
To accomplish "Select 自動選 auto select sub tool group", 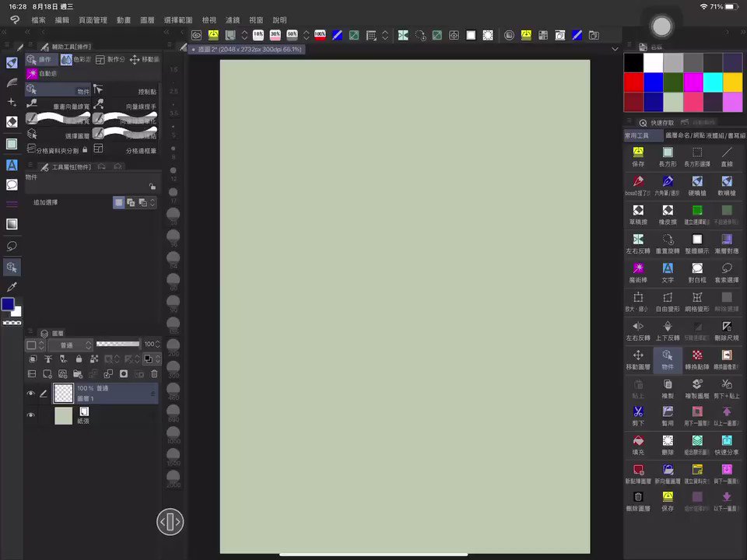I will pos(43,73).
